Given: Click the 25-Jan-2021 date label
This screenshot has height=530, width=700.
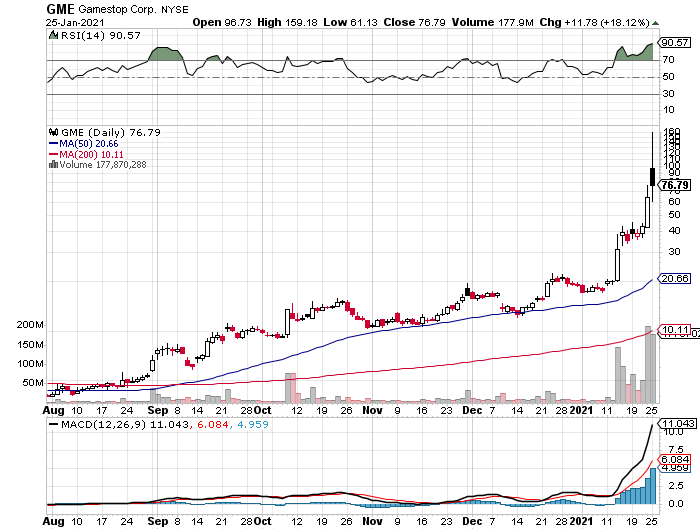Looking at the screenshot, I should (x=75, y=23).
